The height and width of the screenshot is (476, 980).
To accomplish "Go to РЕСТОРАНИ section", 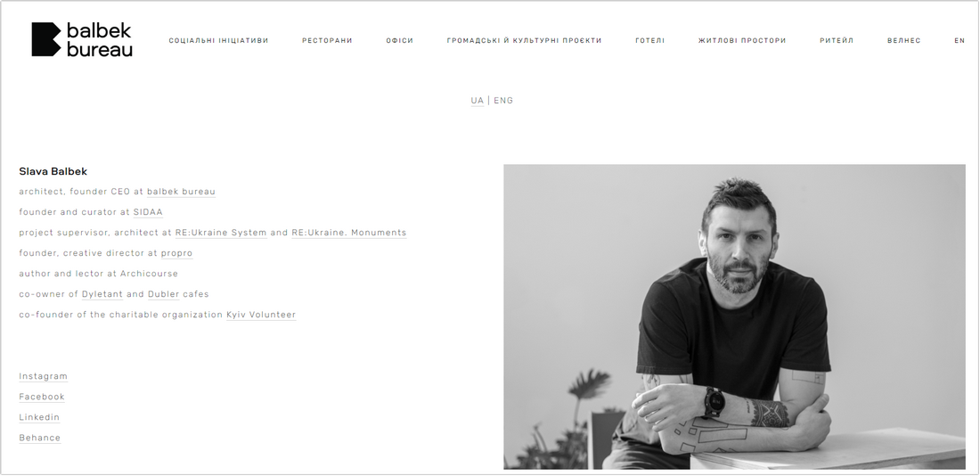I will pos(327,41).
